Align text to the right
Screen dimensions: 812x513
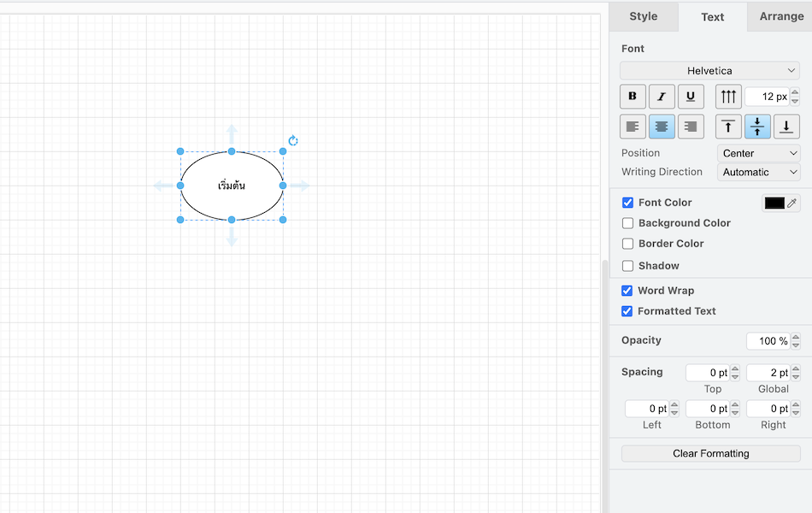tap(691, 127)
